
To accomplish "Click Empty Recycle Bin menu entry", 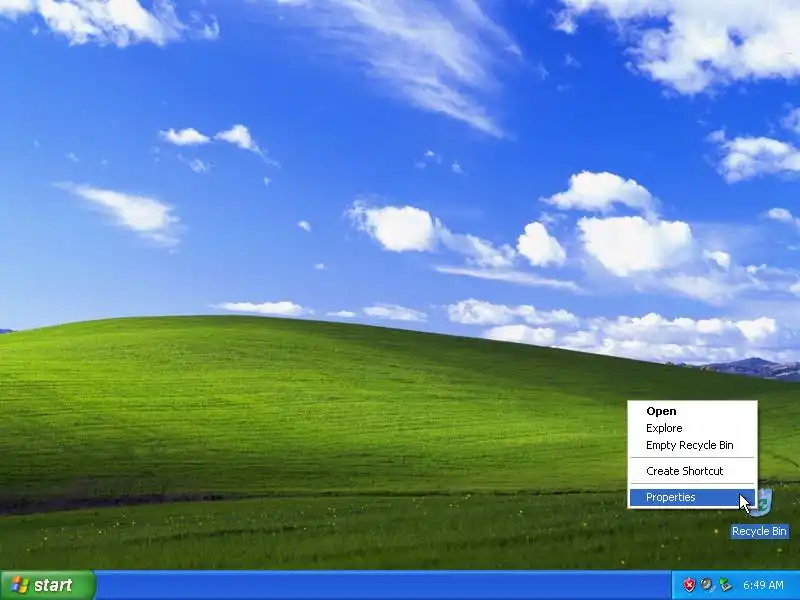I will point(692,445).
